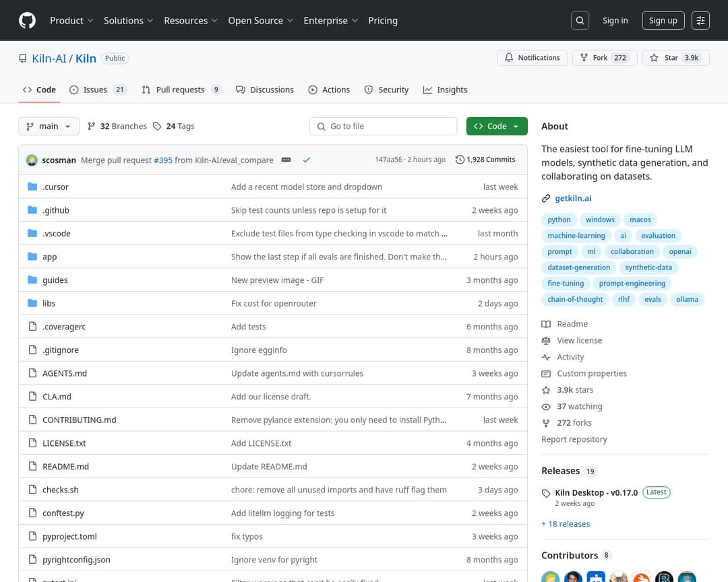Click the repository book icon beside Kiln-AI
This screenshot has width=728, height=582.
[23, 59]
